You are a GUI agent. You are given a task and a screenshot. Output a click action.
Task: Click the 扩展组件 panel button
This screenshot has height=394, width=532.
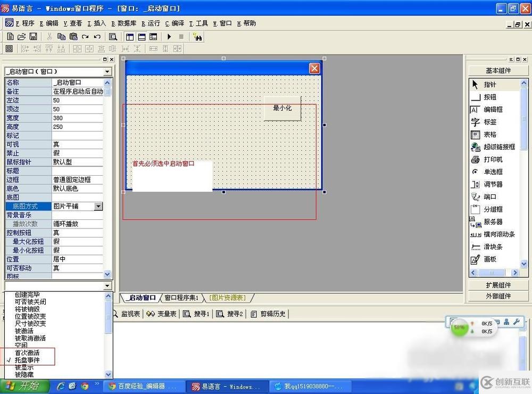point(498,285)
